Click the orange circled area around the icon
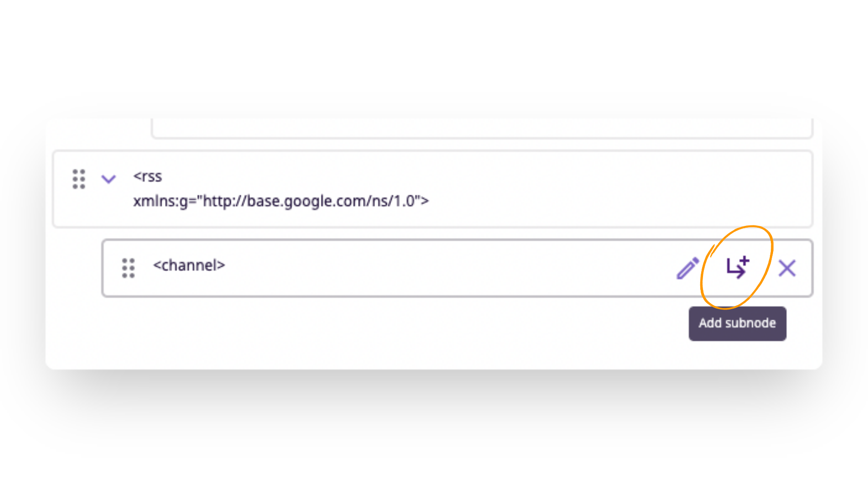868x488 pixels. pyautogui.click(x=736, y=267)
